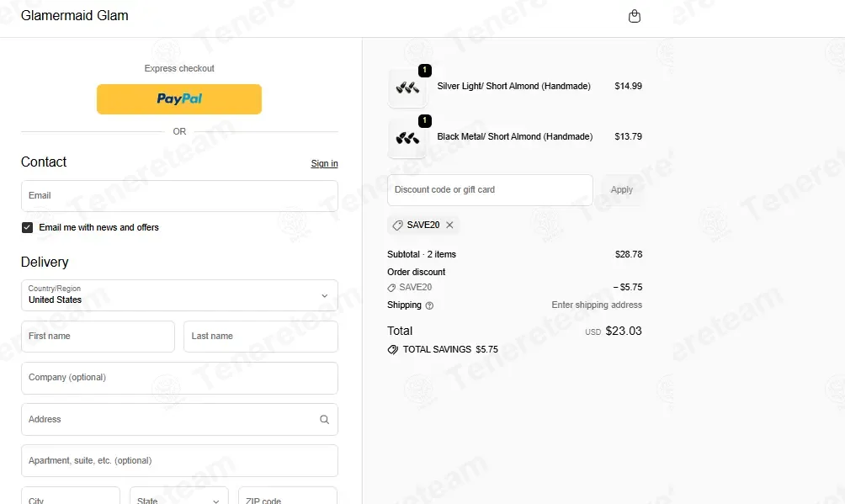This screenshot has width=845, height=504.
Task: Click the shipping help question mark icon
Action: (429, 305)
